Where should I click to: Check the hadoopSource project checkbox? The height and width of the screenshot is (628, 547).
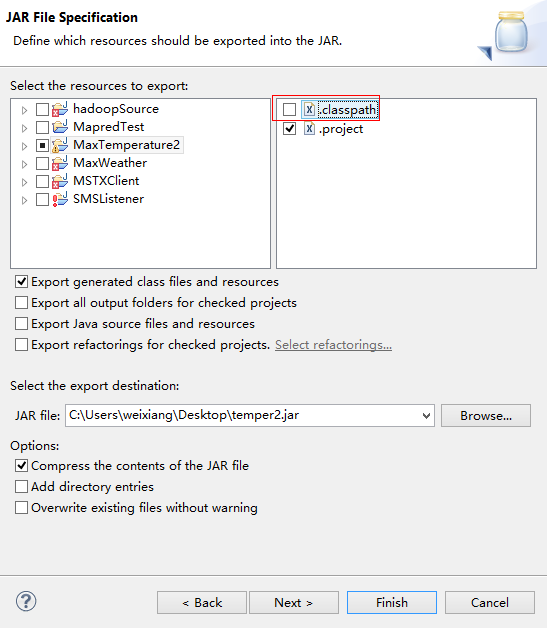pos(42,109)
